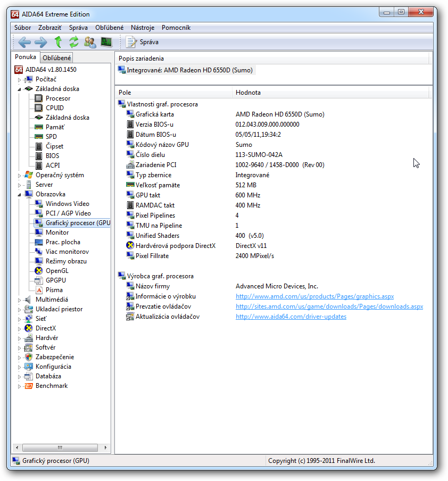Select the Procesor chip icon
Viewport: 448px width, 481px height.
tap(39, 98)
